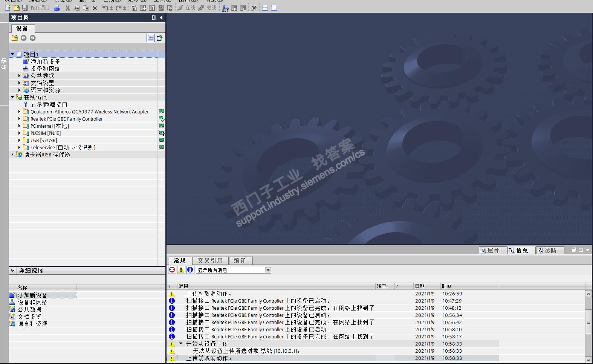Expand the 读卡器/USB 存储器 node
The height and width of the screenshot is (364, 593).
[x=12, y=154]
